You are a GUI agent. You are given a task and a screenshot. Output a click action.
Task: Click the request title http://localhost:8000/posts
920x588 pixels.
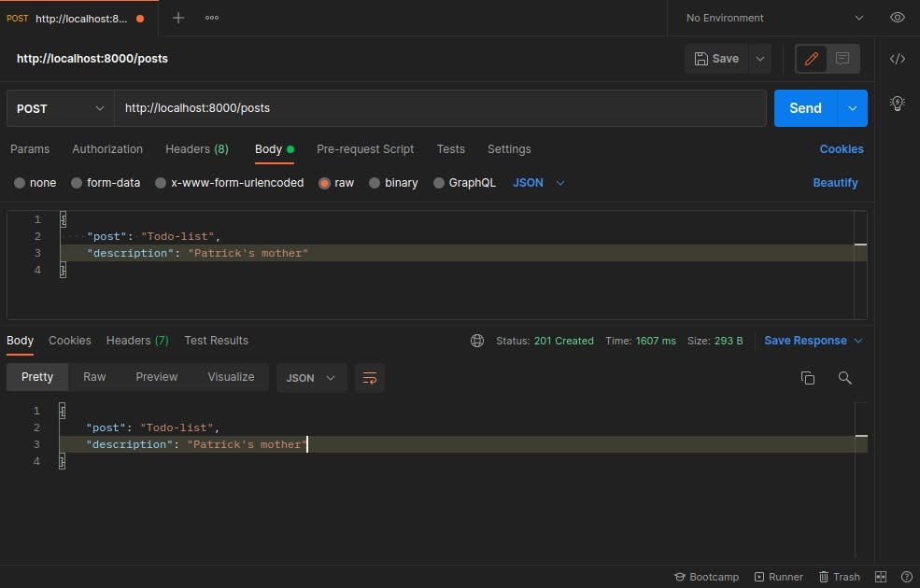[x=92, y=59]
